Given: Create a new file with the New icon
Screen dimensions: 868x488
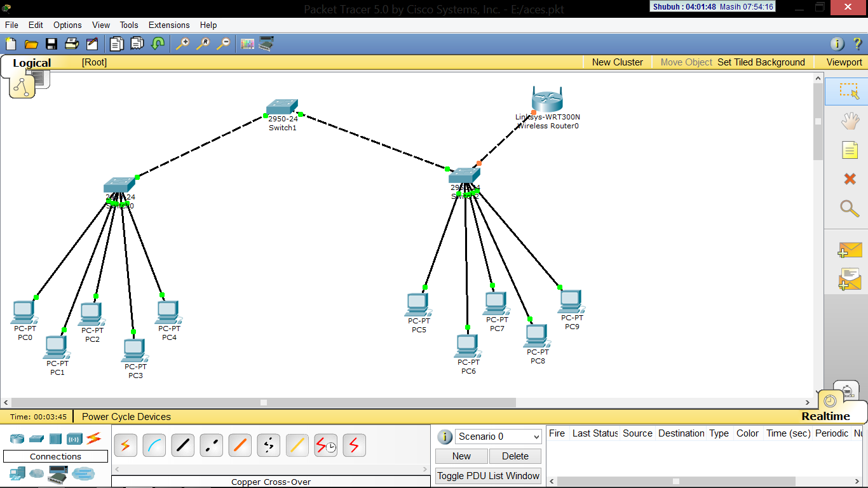Looking at the screenshot, I should tap(11, 44).
